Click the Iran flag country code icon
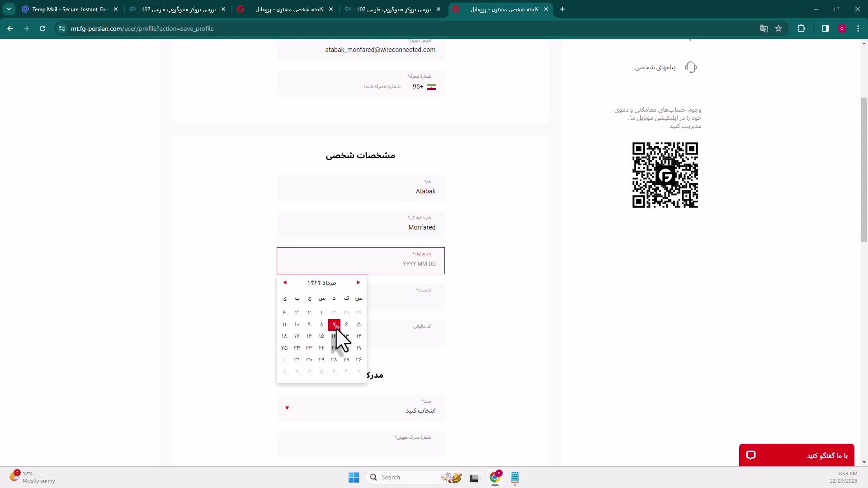Image resolution: width=868 pixels, height=488 pixels. [431, 87]
